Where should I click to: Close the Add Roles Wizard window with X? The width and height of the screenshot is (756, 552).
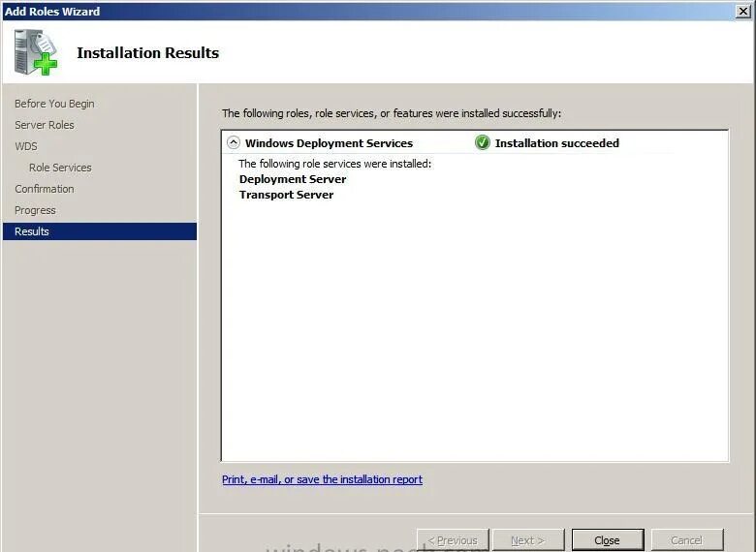click(743, 11)
